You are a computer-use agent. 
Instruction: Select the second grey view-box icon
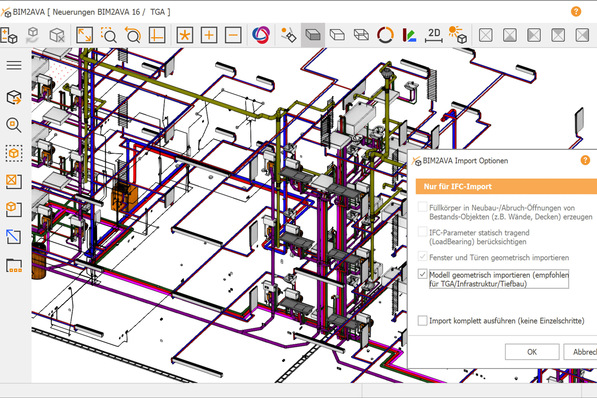click(510, 35)
